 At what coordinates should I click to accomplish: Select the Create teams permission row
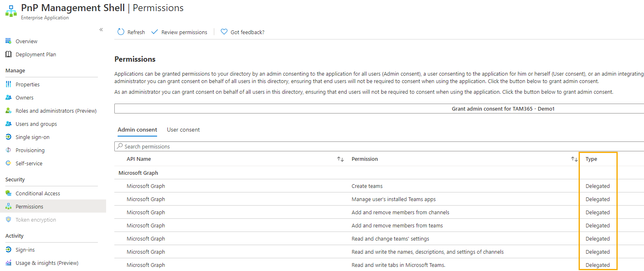click(x=367, y=186)
